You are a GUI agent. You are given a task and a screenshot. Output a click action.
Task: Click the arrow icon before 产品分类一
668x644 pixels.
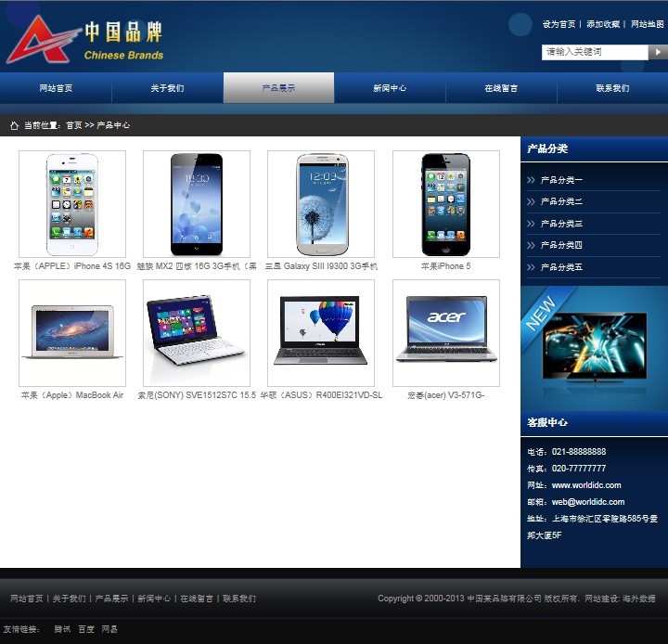click(x=531, y=180)
